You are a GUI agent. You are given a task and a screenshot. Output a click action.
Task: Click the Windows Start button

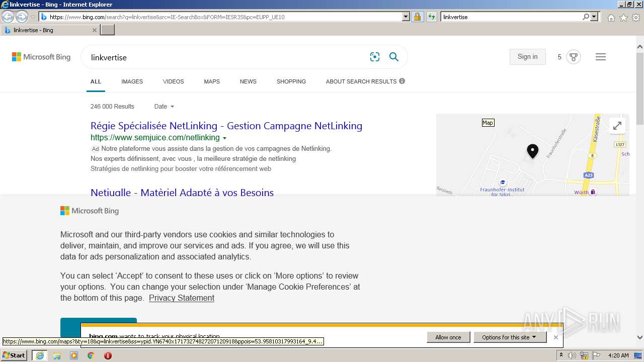[14, 355]
